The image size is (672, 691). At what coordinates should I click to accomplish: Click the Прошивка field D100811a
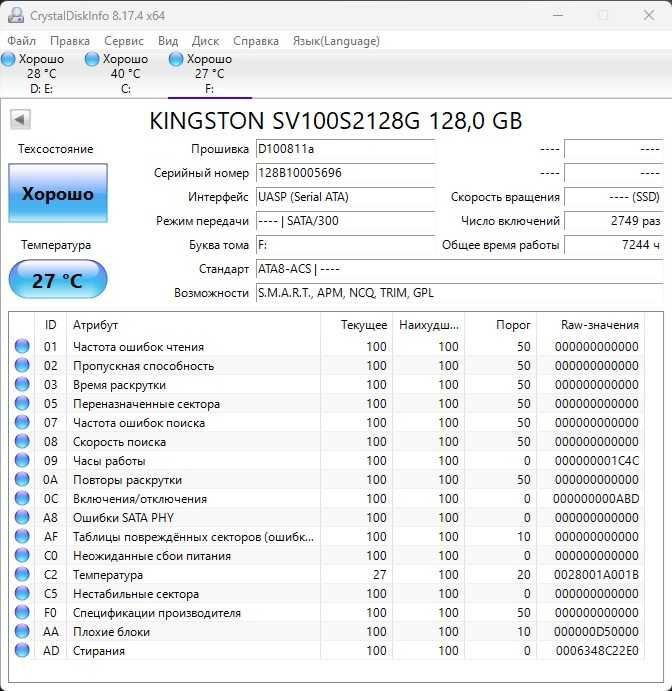[345, 149]
